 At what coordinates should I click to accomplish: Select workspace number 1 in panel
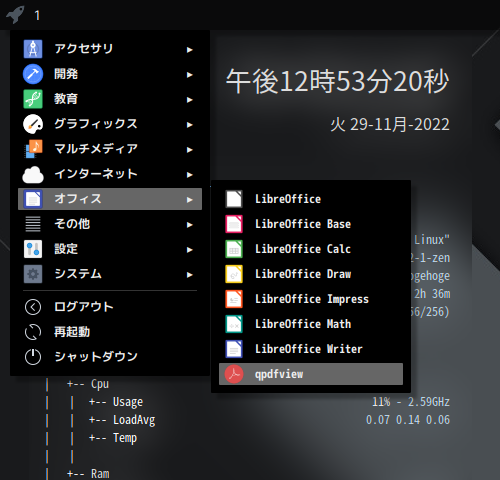[37, 15]
